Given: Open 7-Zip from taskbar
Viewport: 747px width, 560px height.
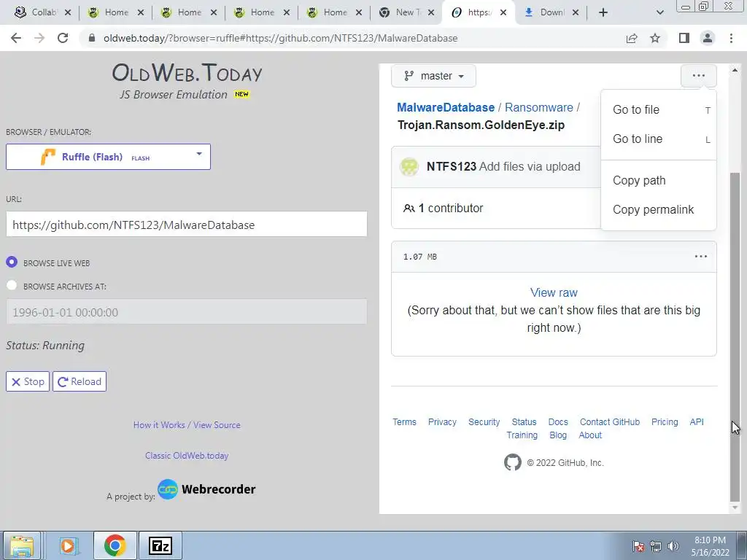Looking at the screenshot, I should coord(160,545).
